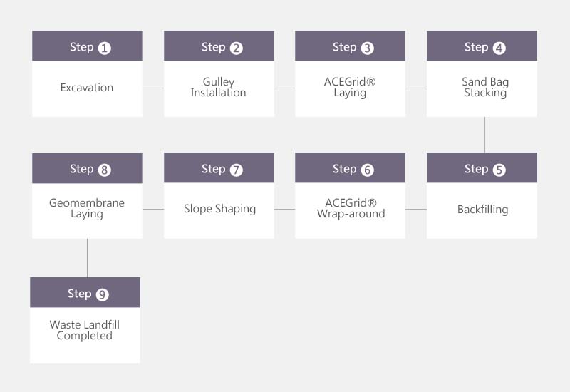Screen dimensions: 570x392
Task: Click the ACEGrid® Wrap-around text
Action: tap(351, 208)
